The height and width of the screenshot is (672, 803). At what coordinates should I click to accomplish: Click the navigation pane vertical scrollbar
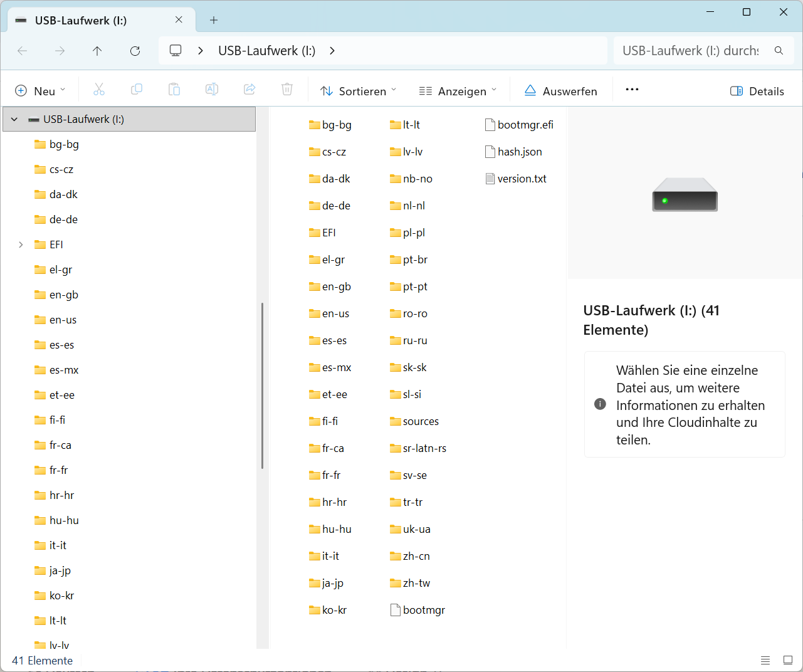point(262,386)
